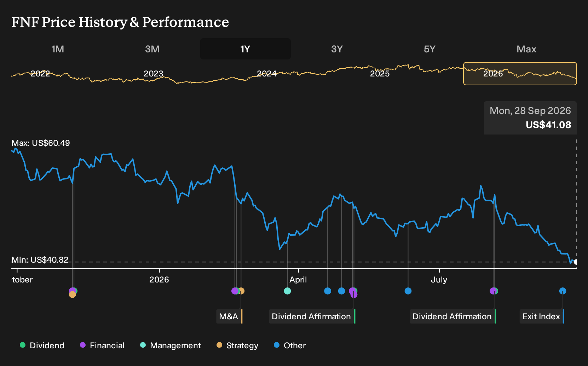Toggle the Financial legend filter
588x366 pixels.
tap(102, 345)
